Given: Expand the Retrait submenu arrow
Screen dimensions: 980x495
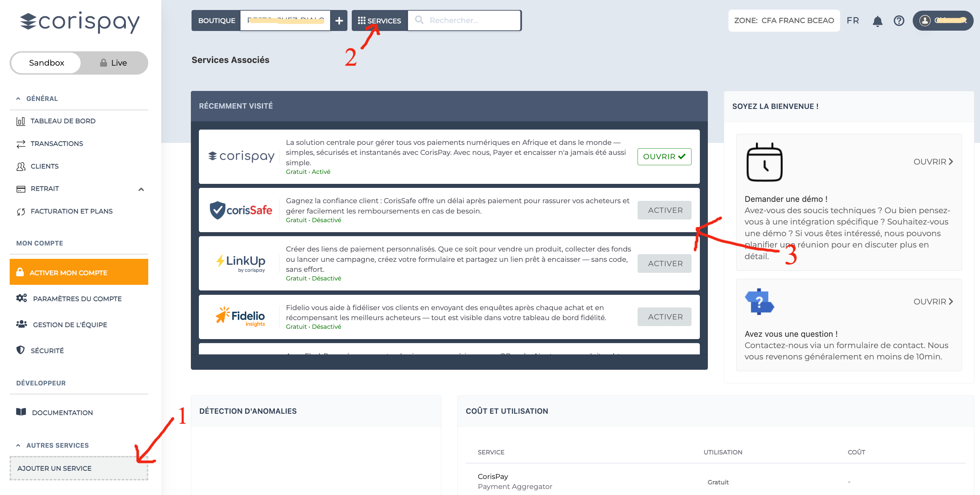Looking at the screenshot, I should pos(141,189).
